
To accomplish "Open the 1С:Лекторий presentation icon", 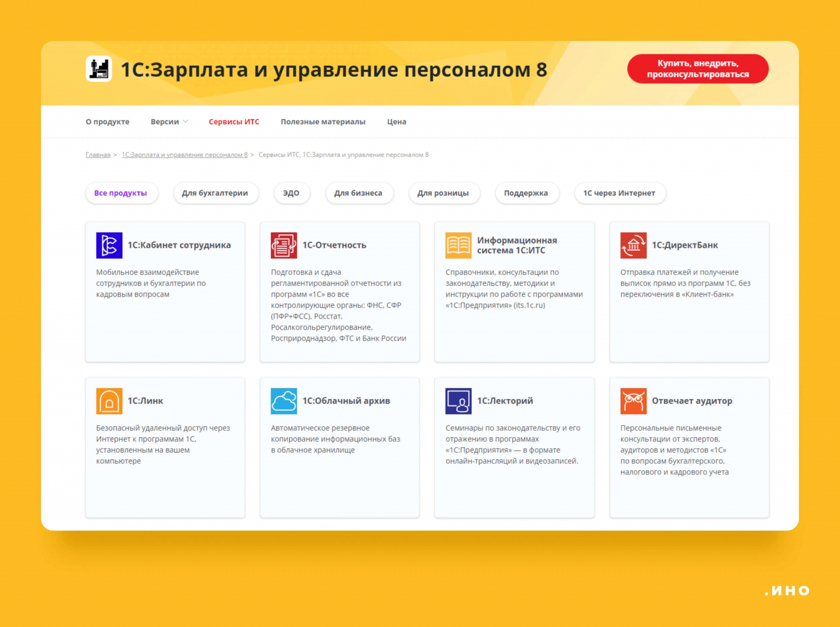I will 458,401.
